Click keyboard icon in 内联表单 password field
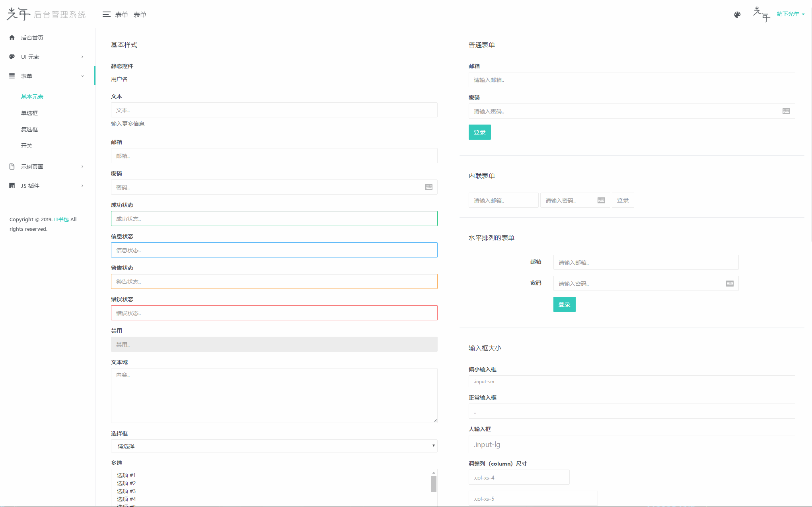Viewport: 812px width, 507px height. pyautogui.click(x=601, y=200)
